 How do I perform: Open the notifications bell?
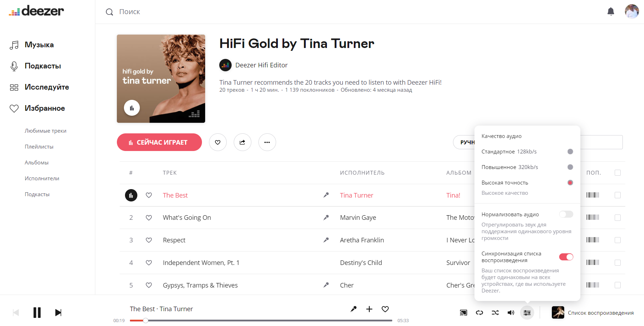[x=610, y=12]
